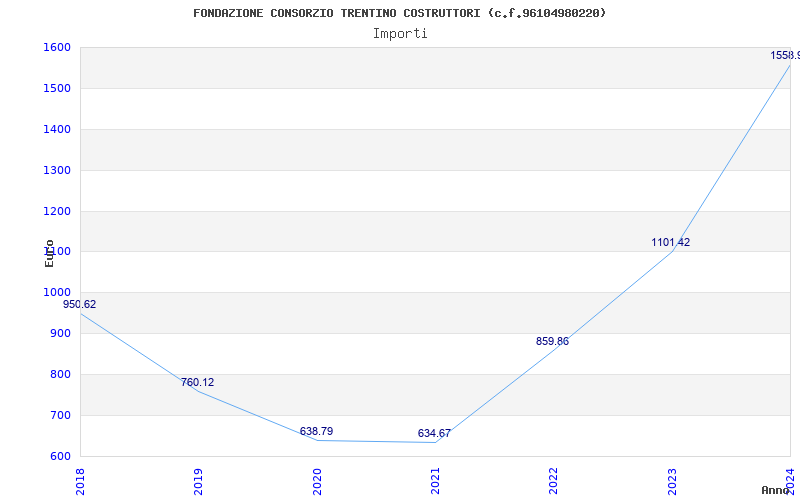
Task: Select the 859.86 data label
Action: (552, 342)
